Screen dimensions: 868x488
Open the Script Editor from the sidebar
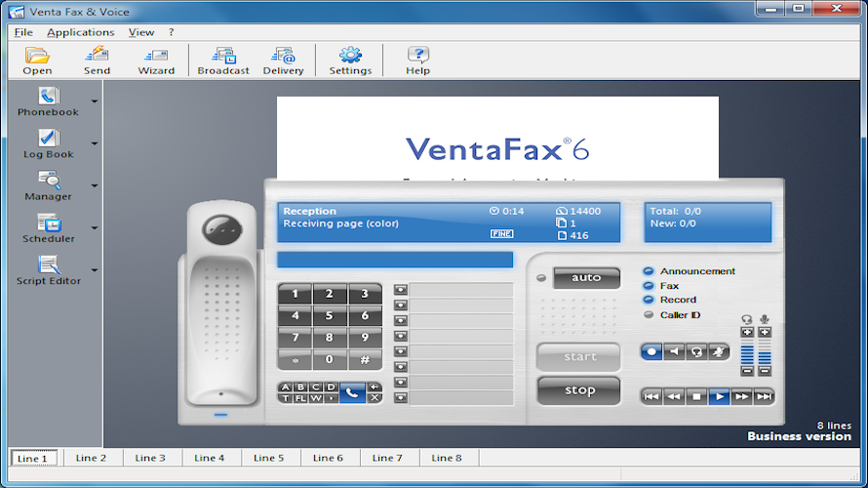pos(48,270)
